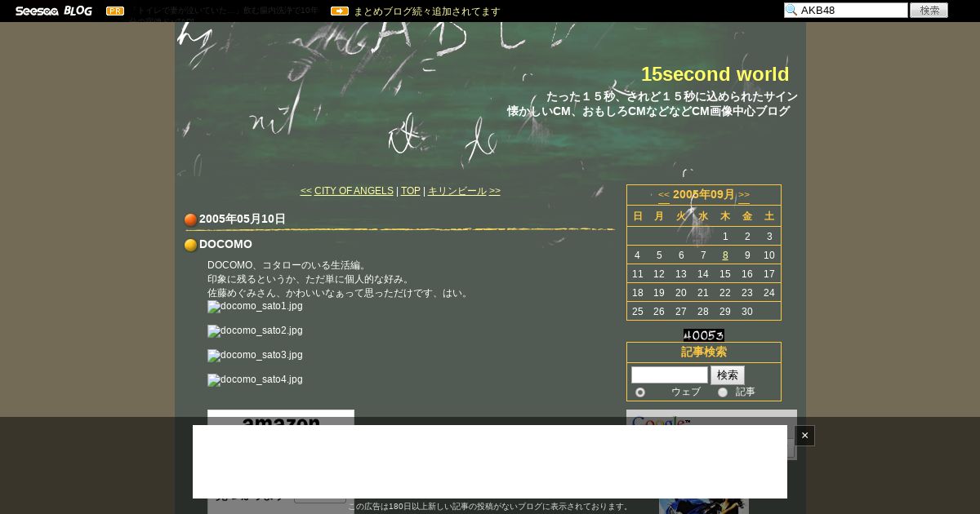Select the 記事 radio button
This screenshot has height=514, width=980.
coord(723,392)
